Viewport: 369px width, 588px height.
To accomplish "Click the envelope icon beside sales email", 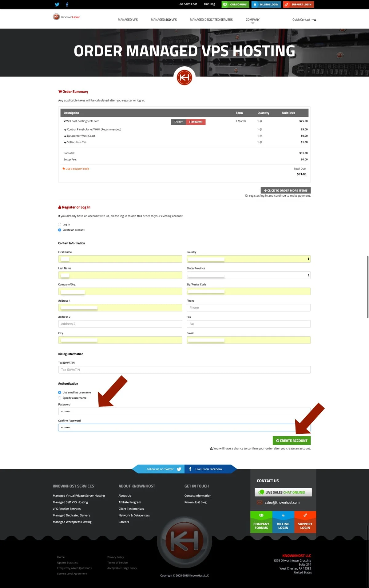I will pyautogui.click(x=260, y=502).
